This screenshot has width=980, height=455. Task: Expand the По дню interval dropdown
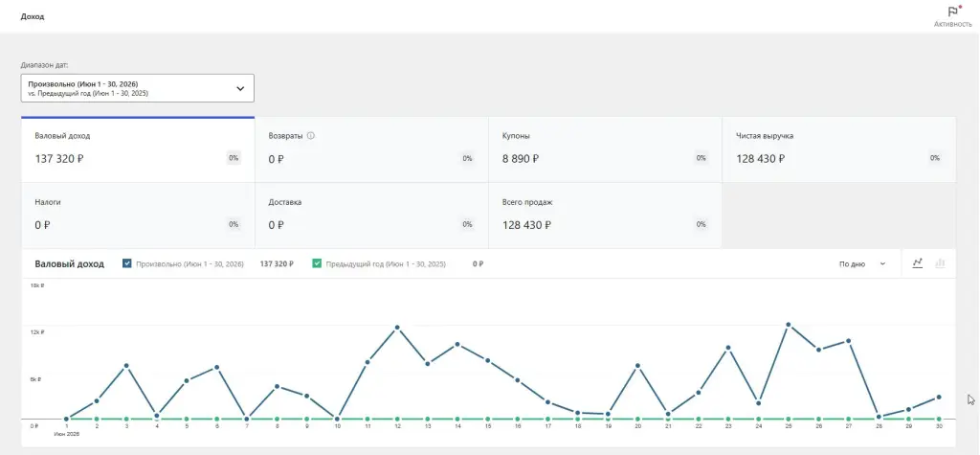862,264
